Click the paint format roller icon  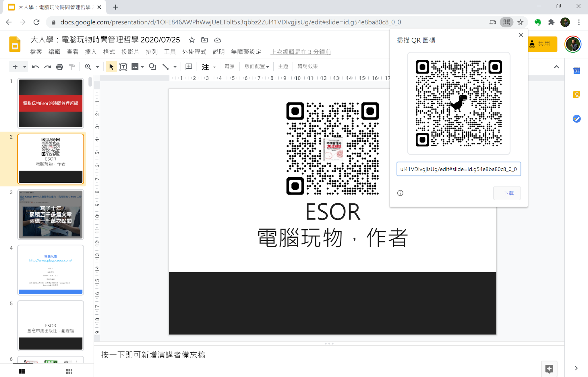pyautogui.click(x=72, y=67)
